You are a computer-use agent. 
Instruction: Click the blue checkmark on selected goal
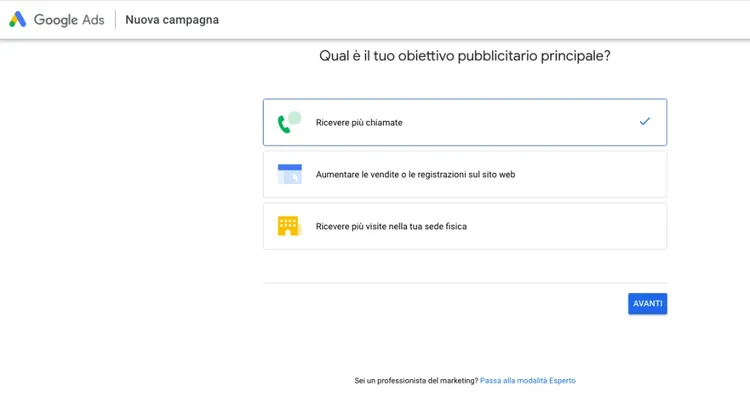click(x=645, y=121)
